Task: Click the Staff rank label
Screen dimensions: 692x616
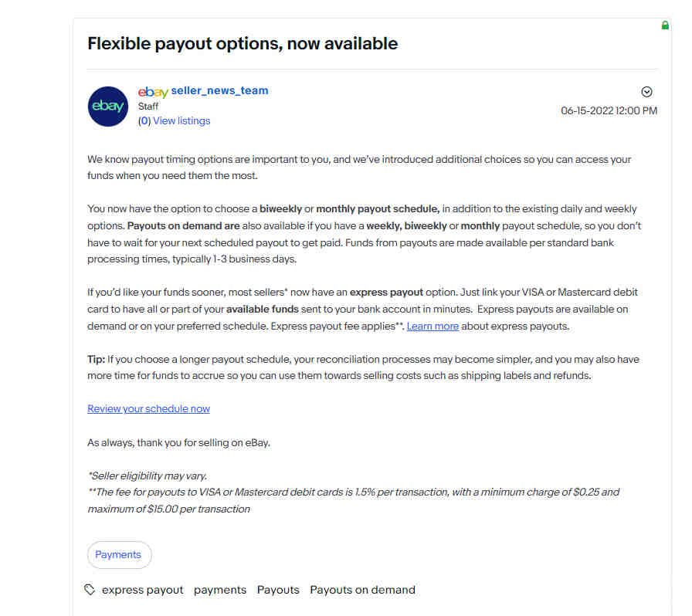Action: point(148,107)
